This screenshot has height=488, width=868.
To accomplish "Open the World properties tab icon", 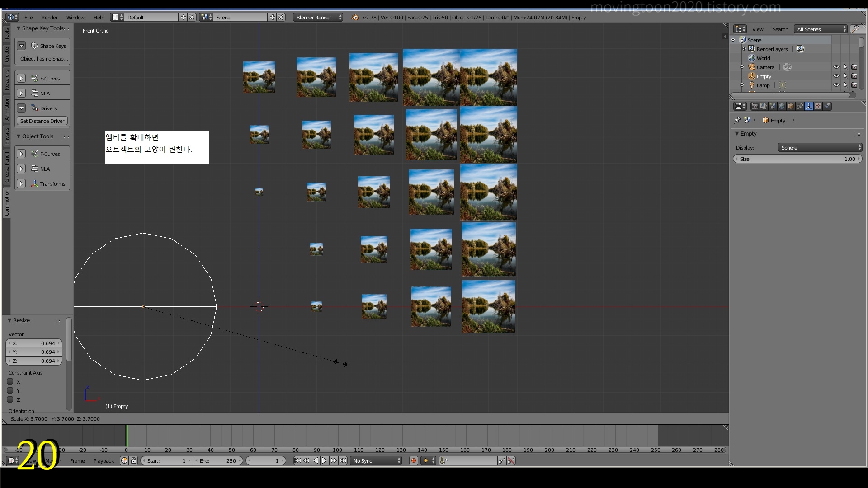I will click(782, 106).
